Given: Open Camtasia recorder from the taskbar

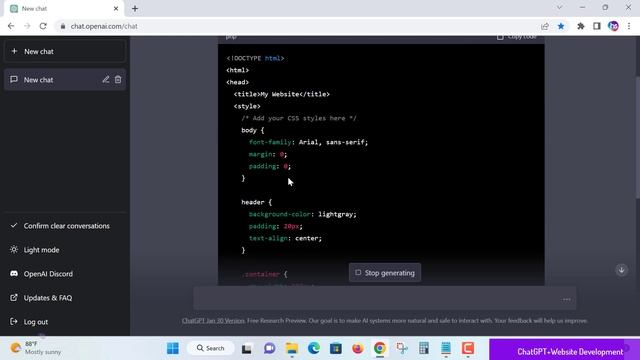Looking at the screenshot, I should pos(468,348).
